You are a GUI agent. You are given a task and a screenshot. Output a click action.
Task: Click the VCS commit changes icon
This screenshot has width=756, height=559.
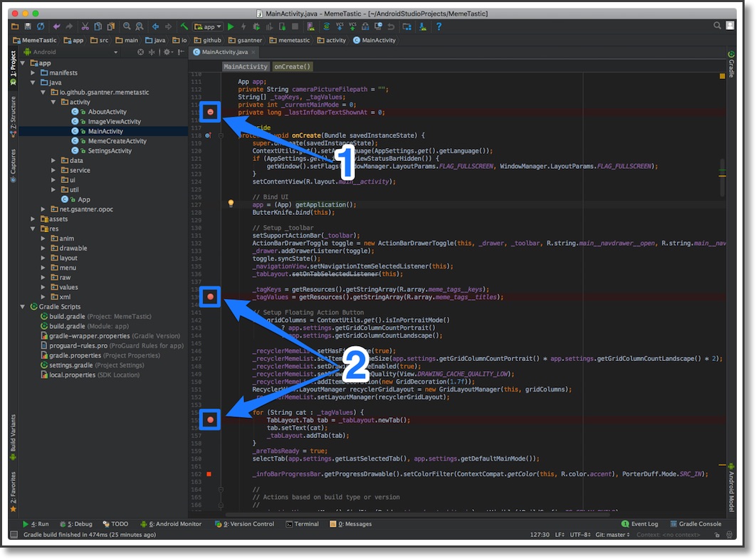pyautogui.click(x=352, y=26)
